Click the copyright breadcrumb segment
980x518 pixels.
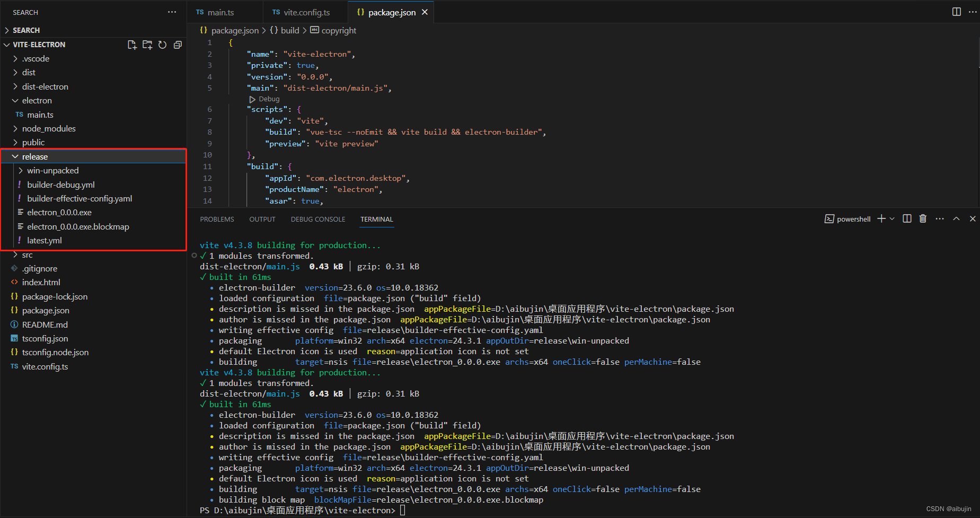coord(333,30)
